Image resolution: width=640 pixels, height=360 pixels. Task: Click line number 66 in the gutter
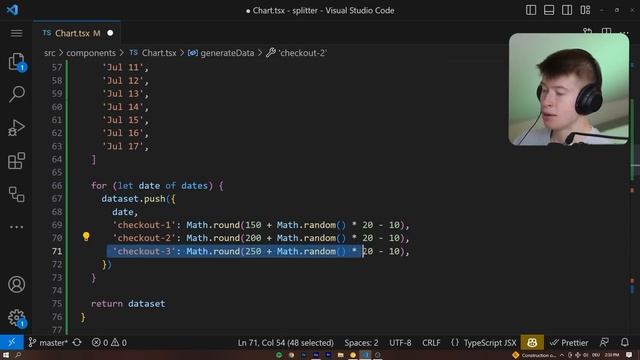point(57,185)
